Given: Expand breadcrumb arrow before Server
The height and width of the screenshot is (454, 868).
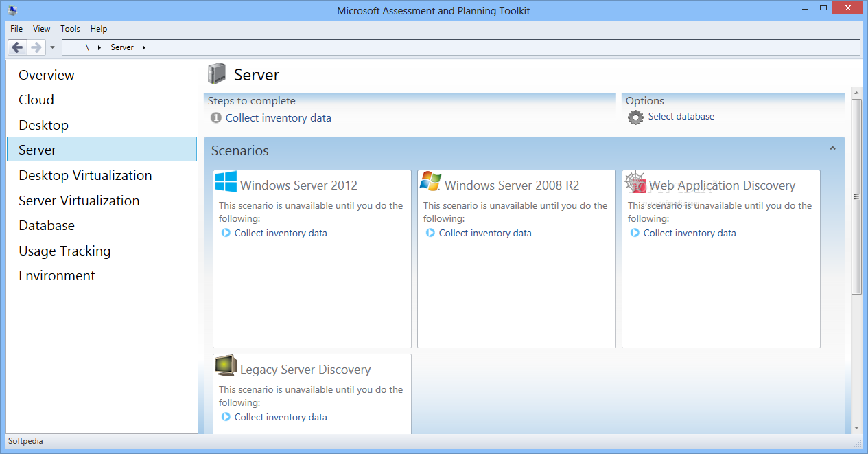Looking at the screenshot, I should 99,48.
